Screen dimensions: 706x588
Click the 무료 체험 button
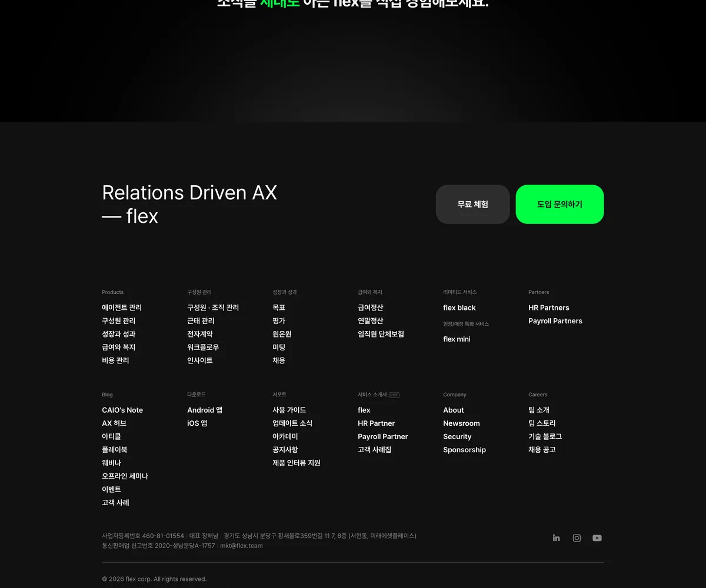[473, 204]
